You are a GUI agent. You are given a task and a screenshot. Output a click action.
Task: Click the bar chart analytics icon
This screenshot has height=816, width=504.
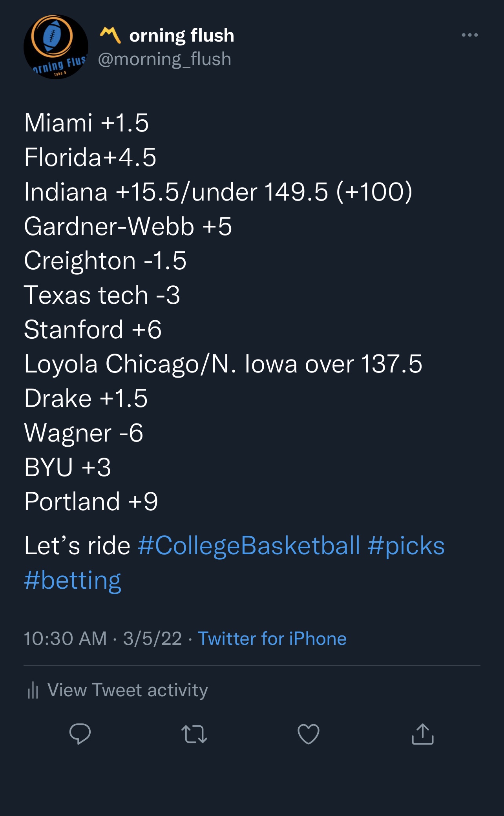coord(33,690)
